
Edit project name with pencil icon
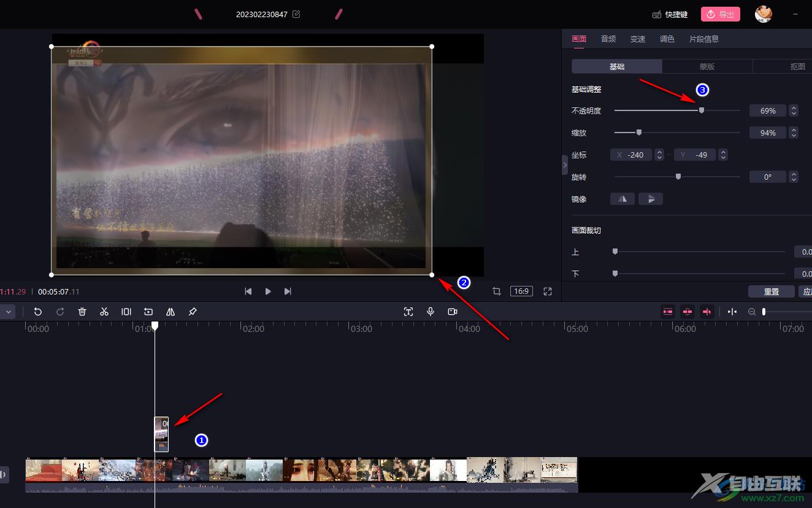pos(296,14)
